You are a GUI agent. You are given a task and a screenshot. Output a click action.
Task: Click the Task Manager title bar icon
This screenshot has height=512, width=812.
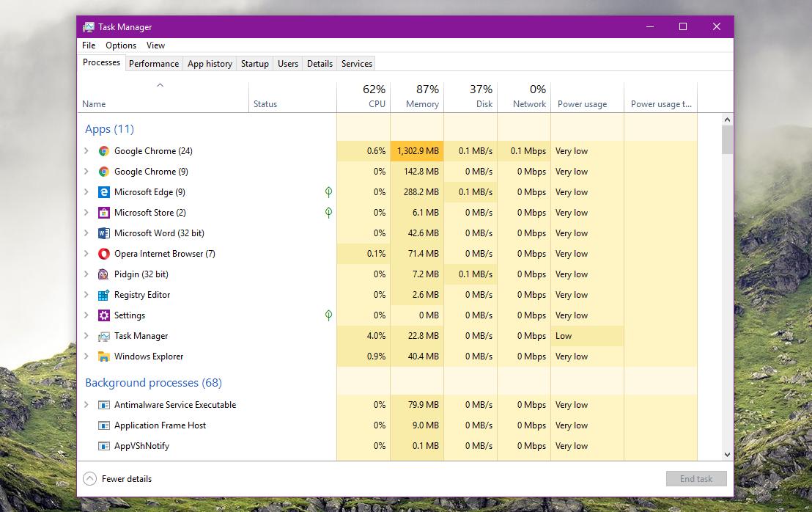[x=89, y=27]
